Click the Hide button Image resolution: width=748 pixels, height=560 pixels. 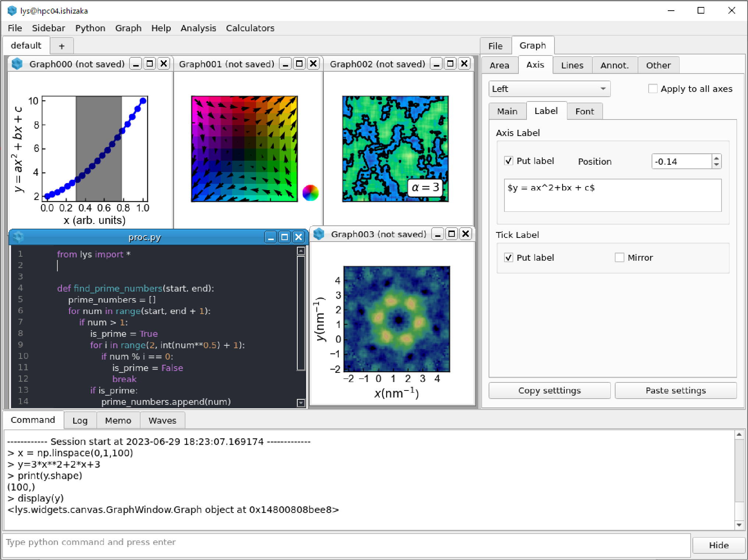pos(719,545)
